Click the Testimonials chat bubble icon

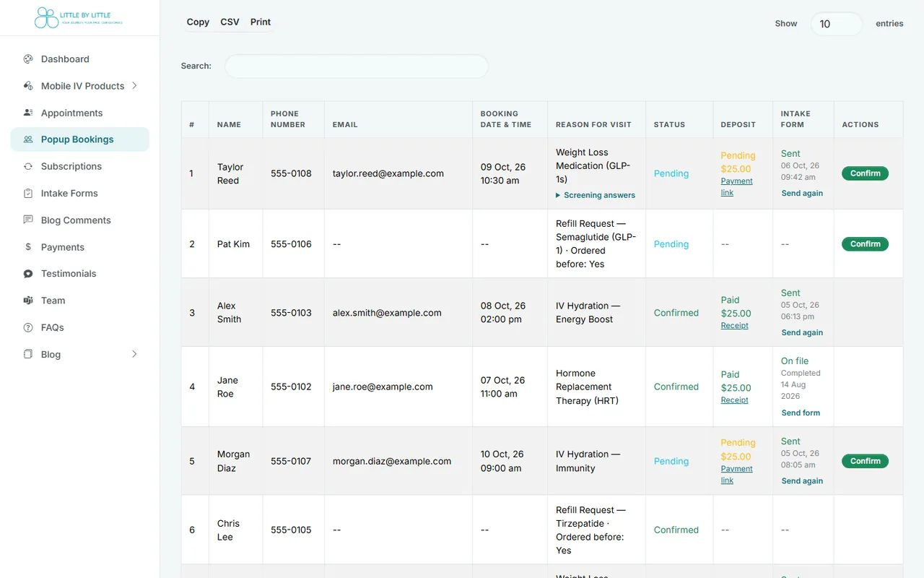click(x=28, y=274)
